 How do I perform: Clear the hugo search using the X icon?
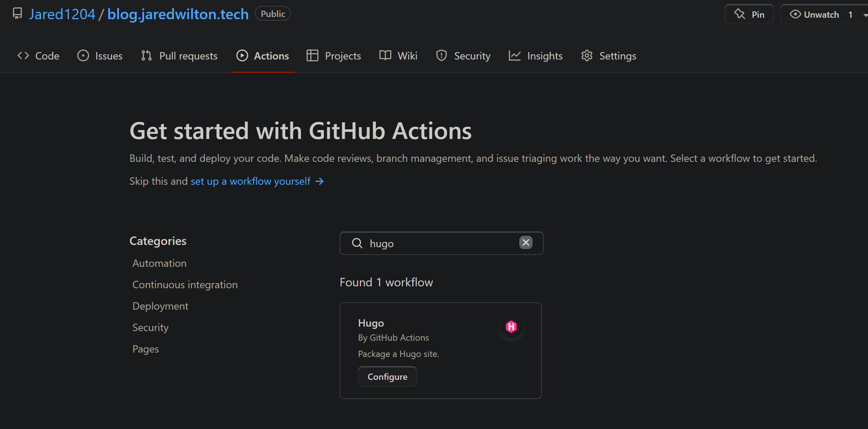pos(526,243)
